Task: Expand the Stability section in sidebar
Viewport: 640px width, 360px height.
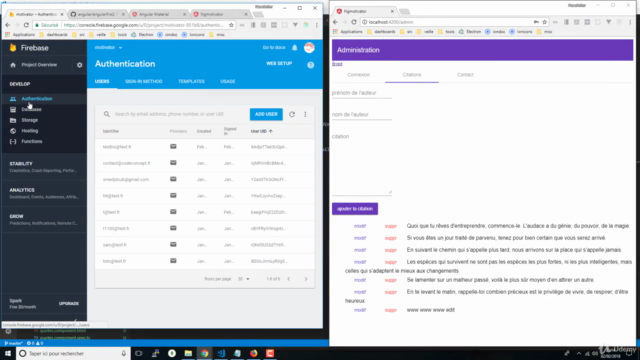Action: (x=43, y=167)
